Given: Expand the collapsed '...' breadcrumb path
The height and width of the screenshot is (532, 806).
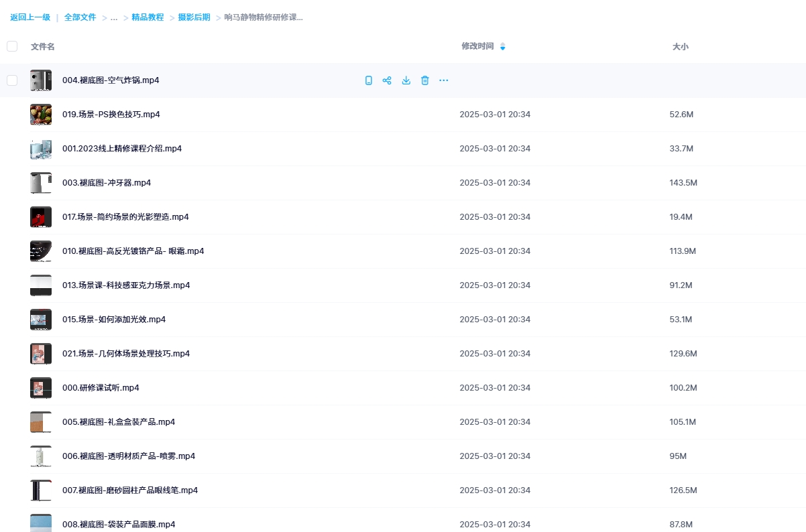Looking at the screenshot, I should coord(114,17).
